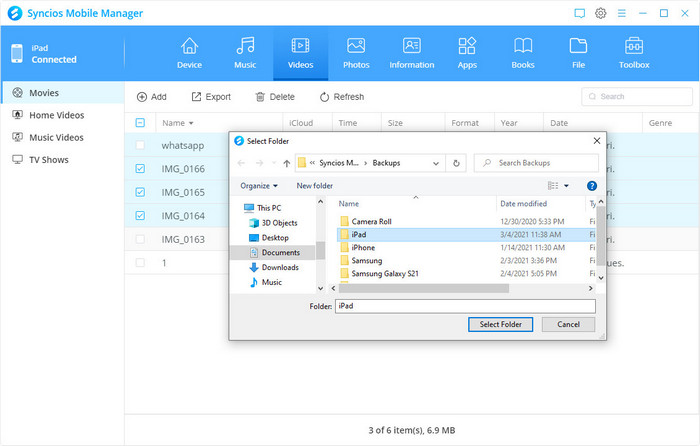
Task: Sort by the Name column dropdown arrow
Action: 191,123
